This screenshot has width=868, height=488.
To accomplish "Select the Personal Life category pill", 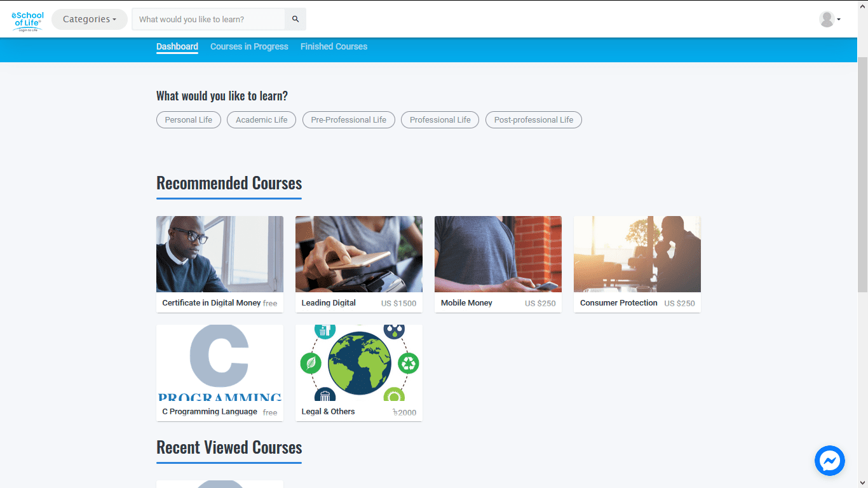I will click(189, 119).
